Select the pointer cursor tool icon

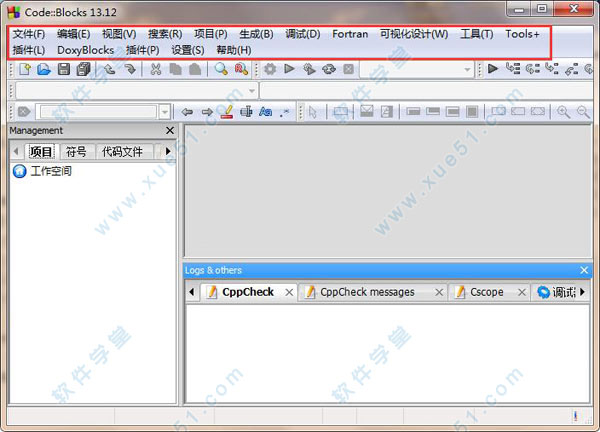pyautogui.click(x=313, y=112)
